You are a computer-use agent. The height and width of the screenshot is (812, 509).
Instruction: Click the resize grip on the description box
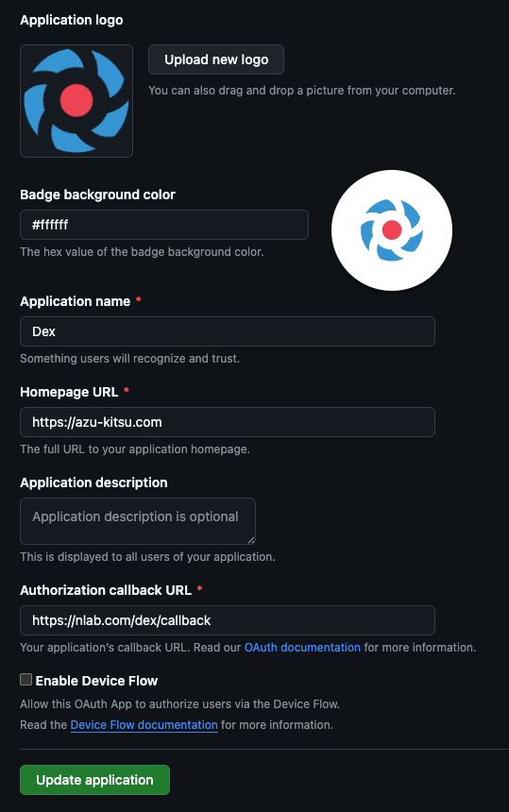pyautogui.click(x=251, y=540)
